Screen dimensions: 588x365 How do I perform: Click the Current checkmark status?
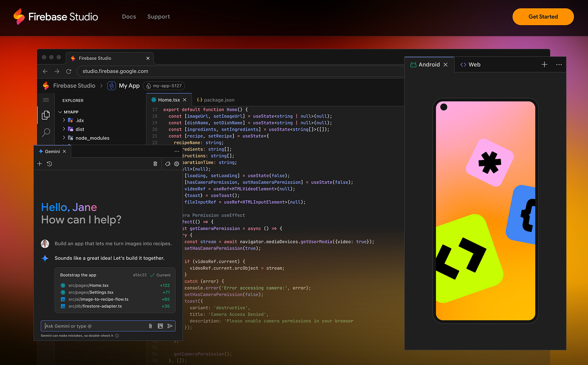(160, 275)
